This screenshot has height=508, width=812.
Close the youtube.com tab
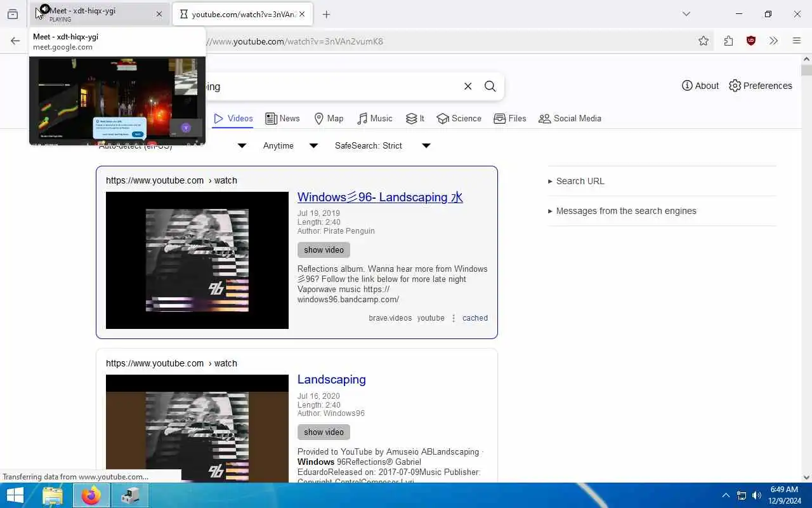click(x=302, y=14)
